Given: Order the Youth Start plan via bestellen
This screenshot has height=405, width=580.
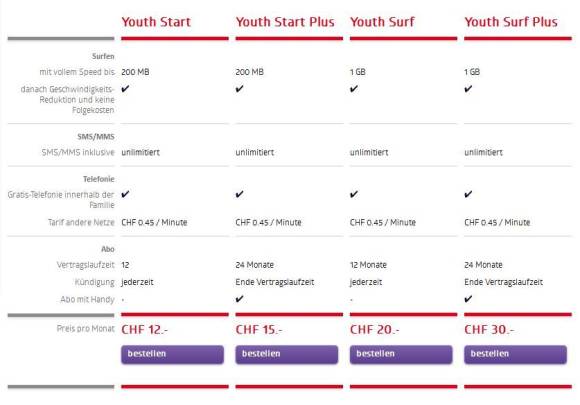Looking at the screenshot, I should pyautogui.click(x=172, y=354).
